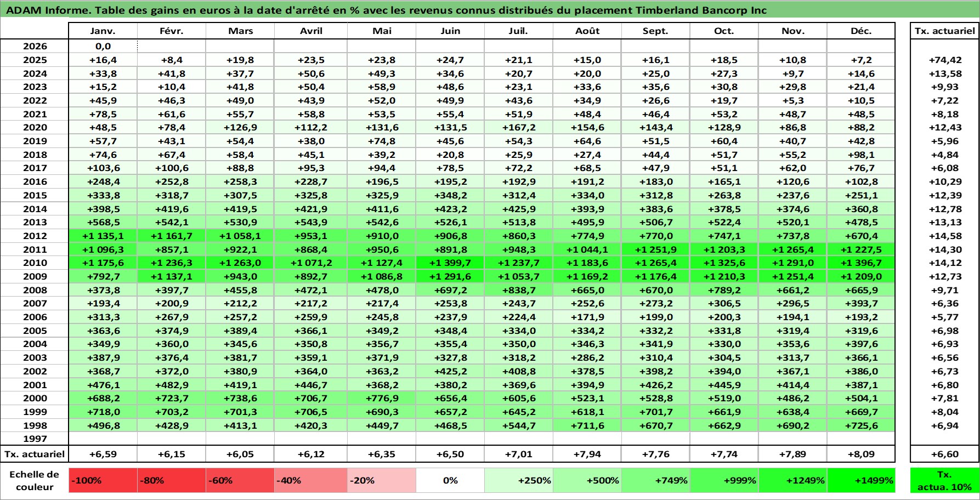The width and height of the screenshot is (980, 500).
Task: Select the 'Juin' column header
Action: tap(450, 31)
